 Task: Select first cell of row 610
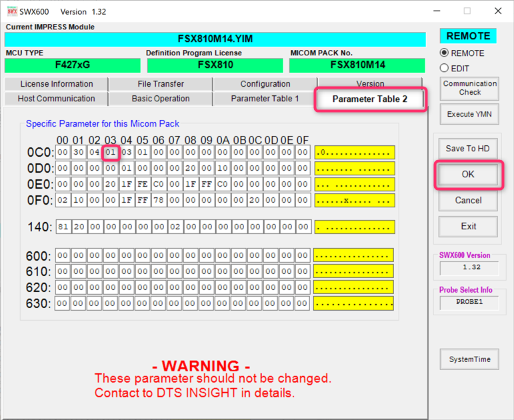tap(63, 271)
